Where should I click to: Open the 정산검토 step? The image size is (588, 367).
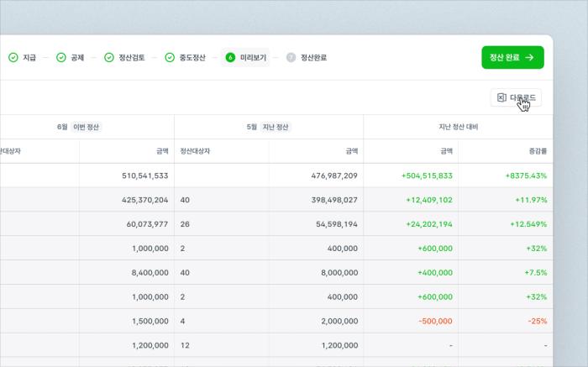pos(124,57)
